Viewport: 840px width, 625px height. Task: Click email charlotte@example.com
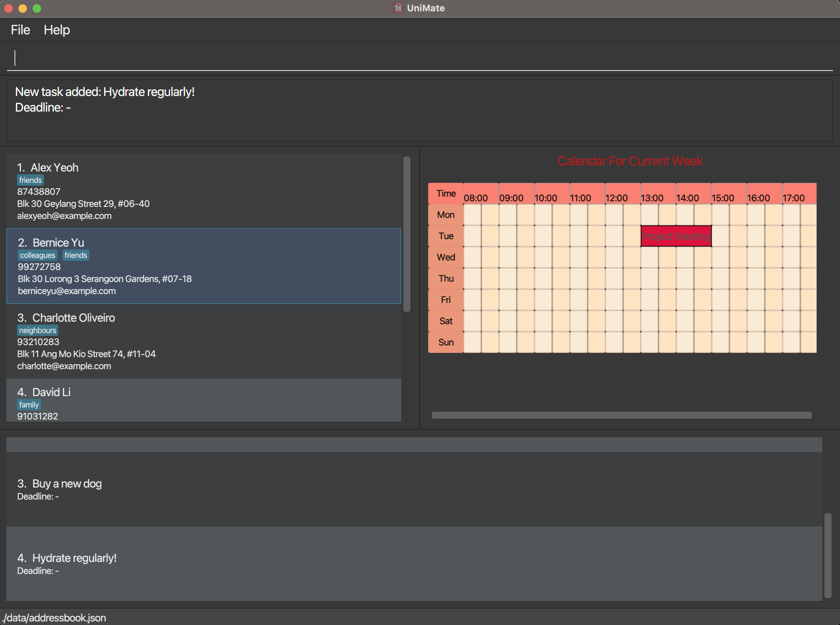pyautogui.click(x=64, y=366)
